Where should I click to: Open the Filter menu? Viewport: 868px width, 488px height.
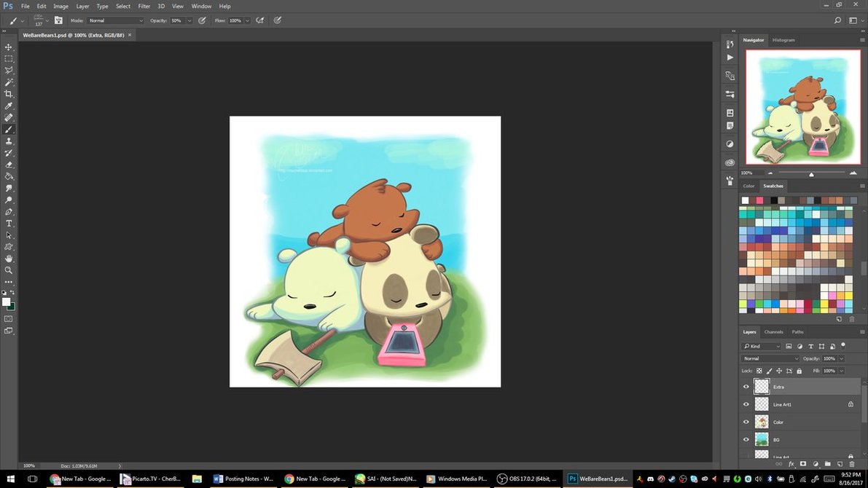(144, 6)
